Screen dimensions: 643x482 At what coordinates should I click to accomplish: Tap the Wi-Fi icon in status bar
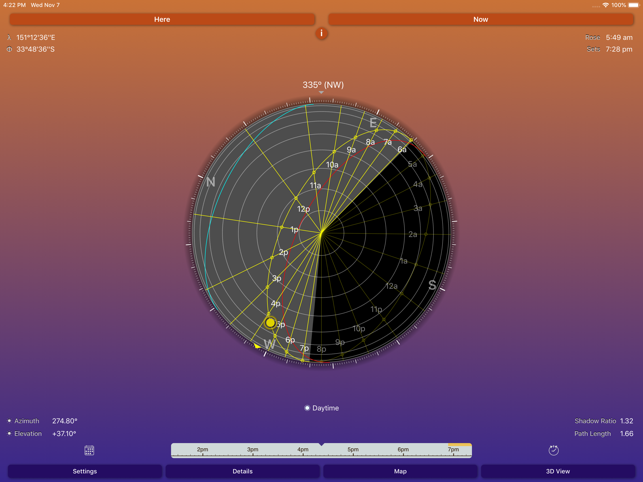pyautogui.click(x=605, y=5)
